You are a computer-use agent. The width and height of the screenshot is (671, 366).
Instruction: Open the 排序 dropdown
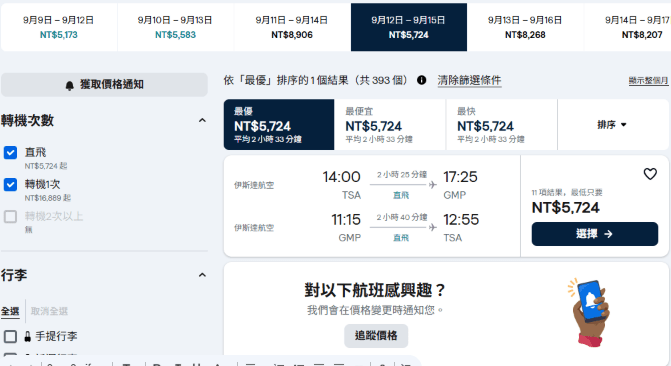(612, 125)
